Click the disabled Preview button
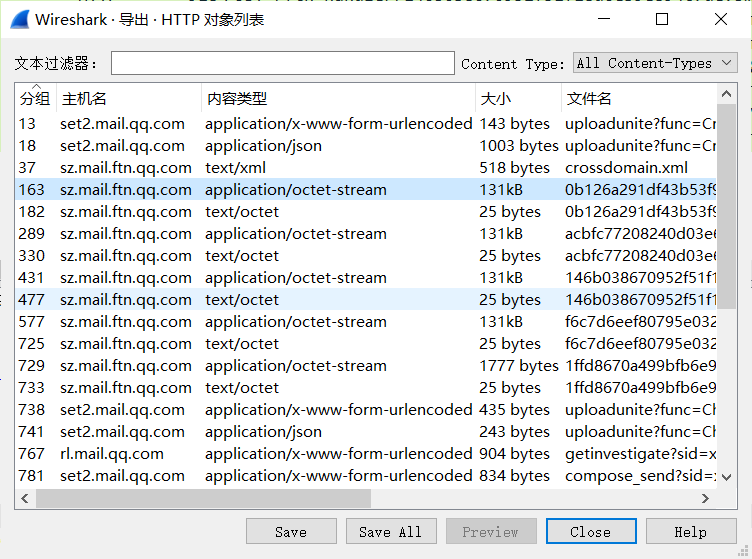The width and height of the screenshot is (752, 559). 491,531
